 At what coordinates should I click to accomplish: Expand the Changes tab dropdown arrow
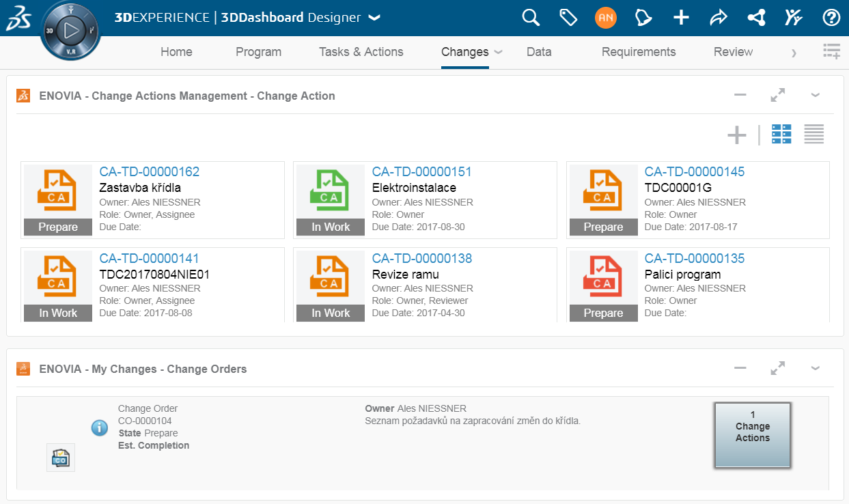click(499, 52)
